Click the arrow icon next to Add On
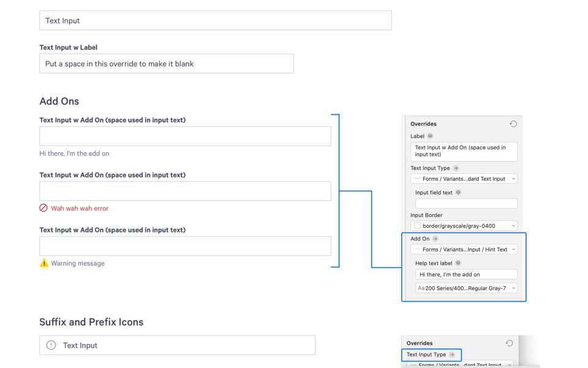The image size is (588, 368). tap(435, 239)
